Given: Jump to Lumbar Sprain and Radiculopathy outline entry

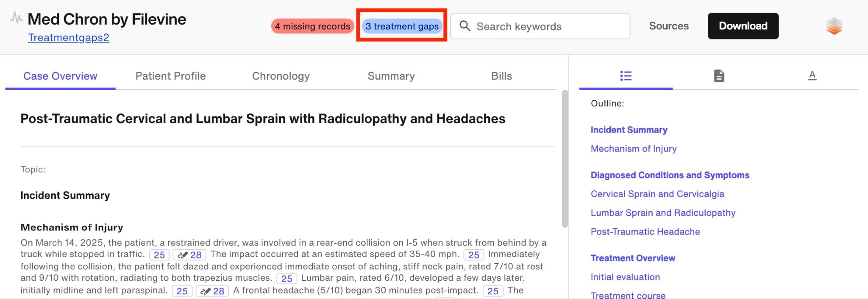Looking at the screenshot, I should coord(663,213).
